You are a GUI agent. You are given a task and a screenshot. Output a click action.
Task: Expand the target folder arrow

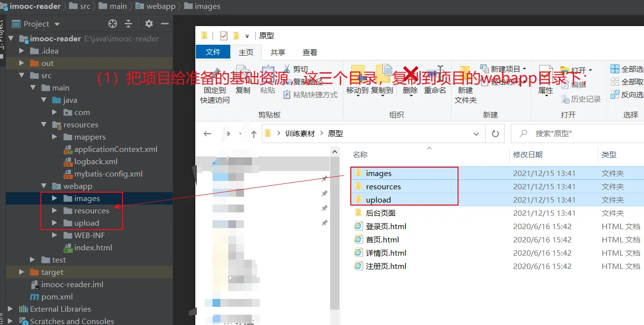click(x=22, y=272)
